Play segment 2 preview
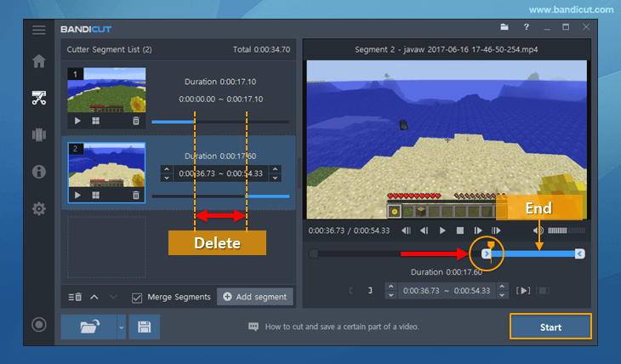This screenshot has height=364, width=621. (77, 196)
